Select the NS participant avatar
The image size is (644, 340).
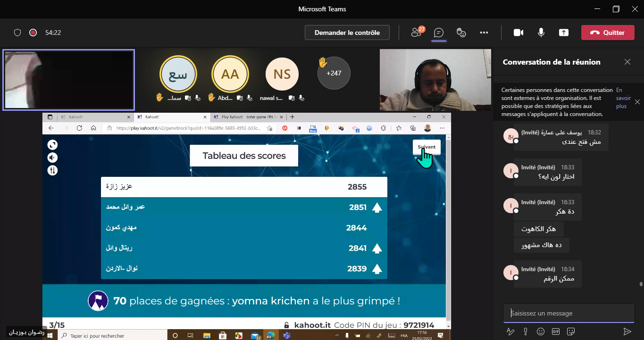pyautogui.click(x=282, y=74)
